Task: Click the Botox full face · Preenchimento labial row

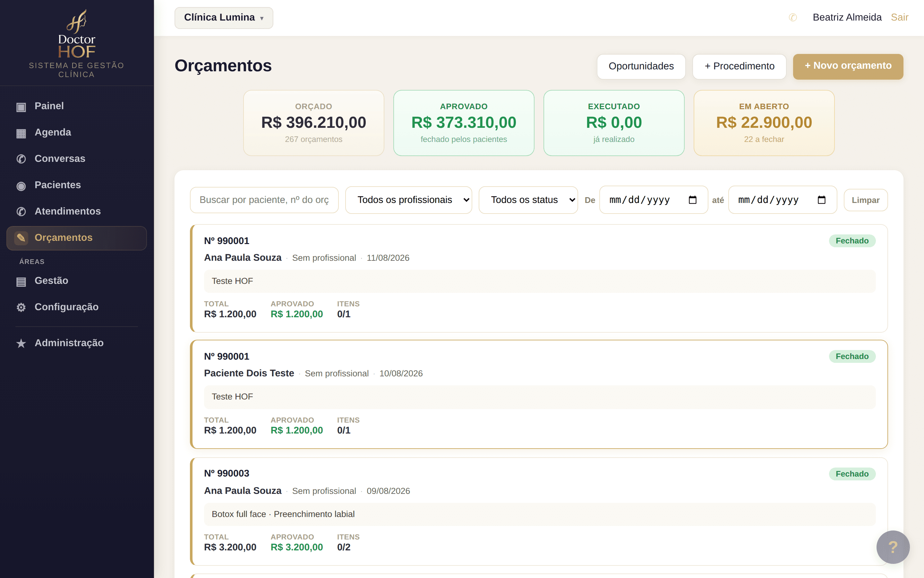Action: point(540,514)
